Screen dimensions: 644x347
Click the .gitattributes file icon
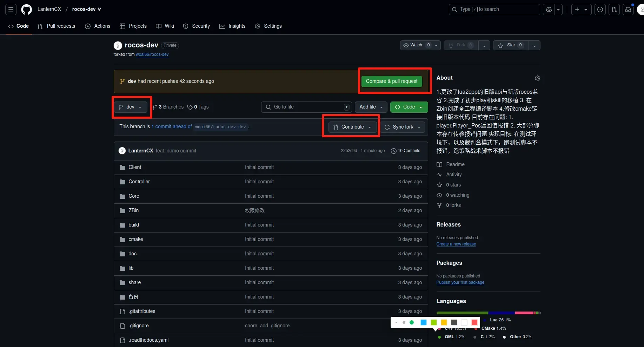click(x=122, y=312)
